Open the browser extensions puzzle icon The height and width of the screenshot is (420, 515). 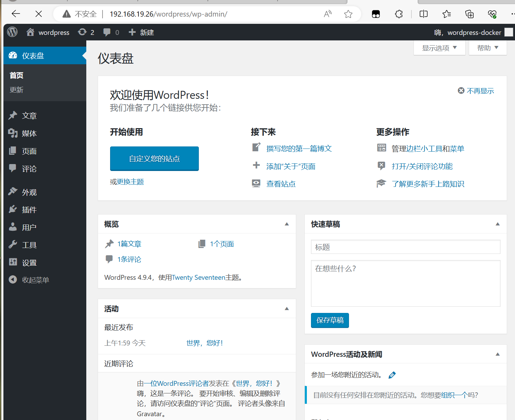(x=399, y=14)
